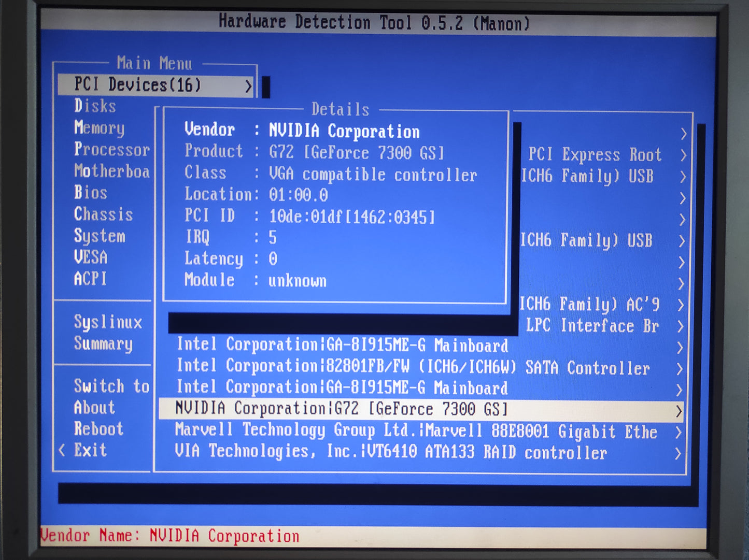Select the Memory menu item
749x560 pixels.
[99, 128]
